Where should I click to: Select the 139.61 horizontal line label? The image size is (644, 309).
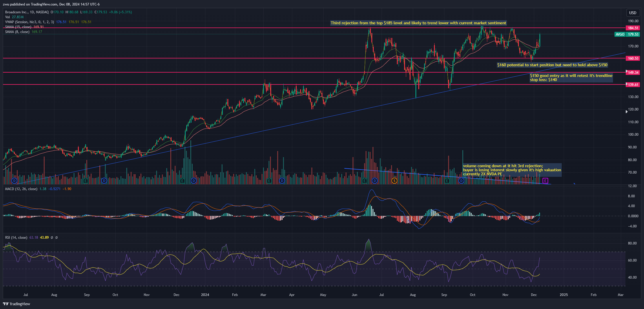point(633,85)
